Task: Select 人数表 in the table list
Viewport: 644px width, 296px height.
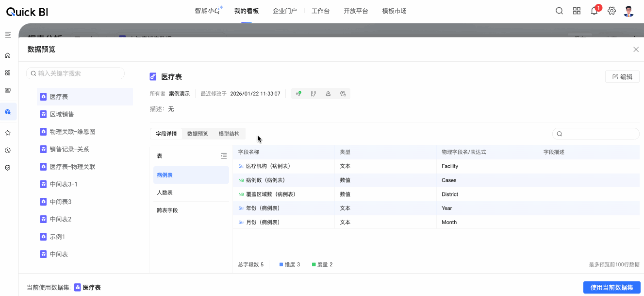Action: point(165,192)
